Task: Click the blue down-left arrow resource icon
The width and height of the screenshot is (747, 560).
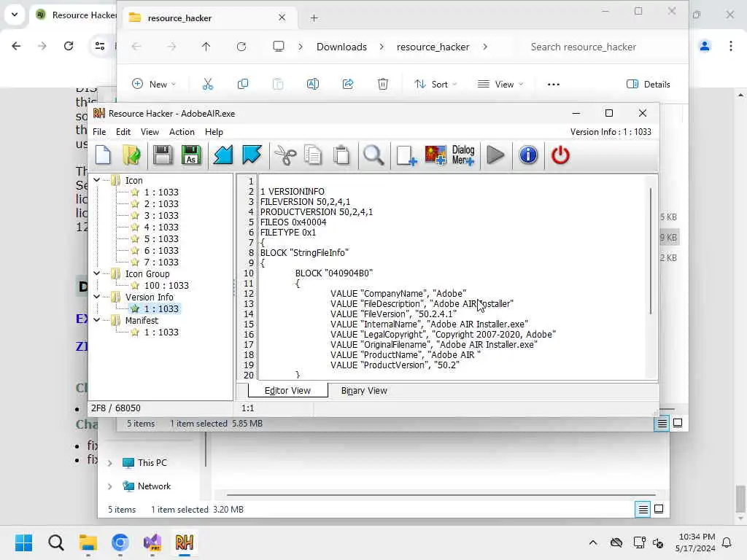Action: [223, 155]
